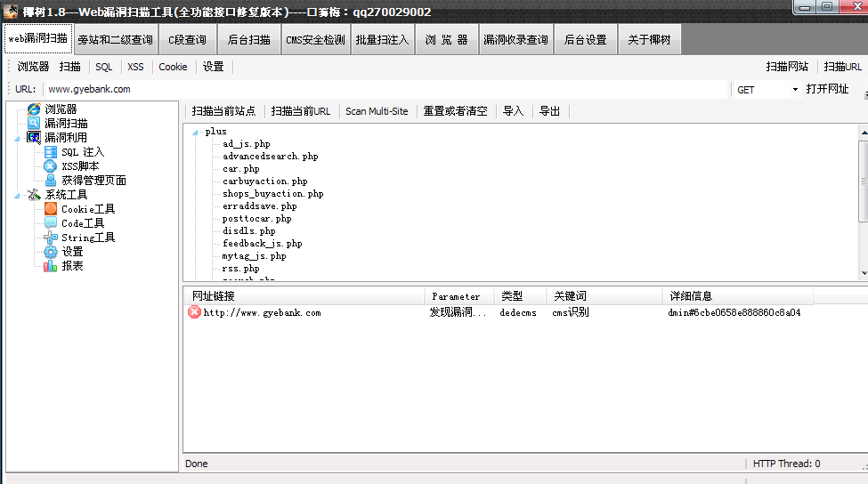868x484 pixels.
Task: Click the browser (浏览器) globe icon in tree
Action: pyautogui.click(x=34, y=109)
